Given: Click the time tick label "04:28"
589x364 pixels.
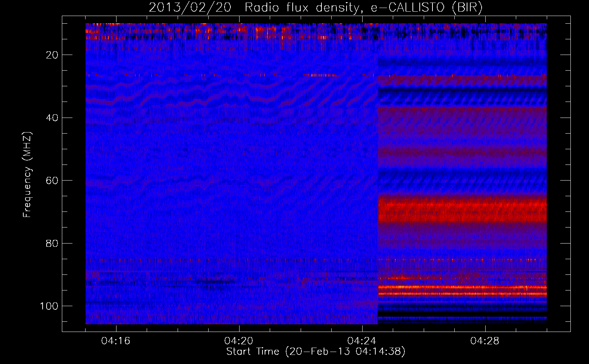Looking at the screenshot, I should click(485, 341).
